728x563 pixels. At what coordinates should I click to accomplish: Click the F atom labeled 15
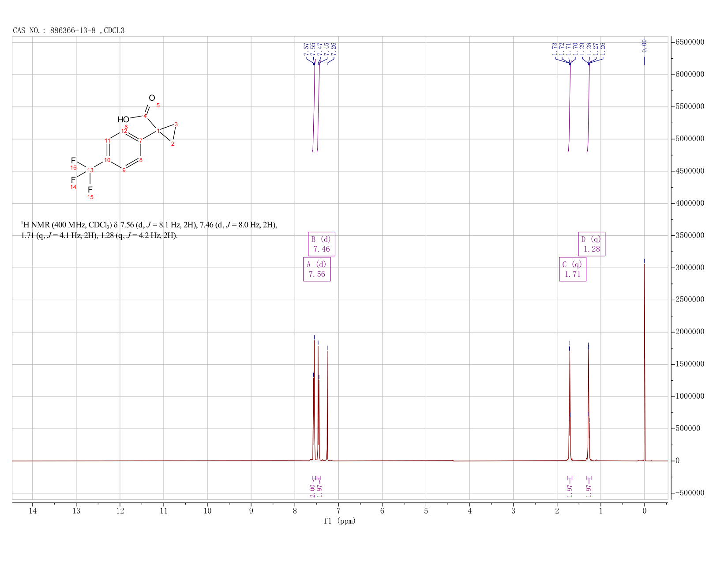90,190
